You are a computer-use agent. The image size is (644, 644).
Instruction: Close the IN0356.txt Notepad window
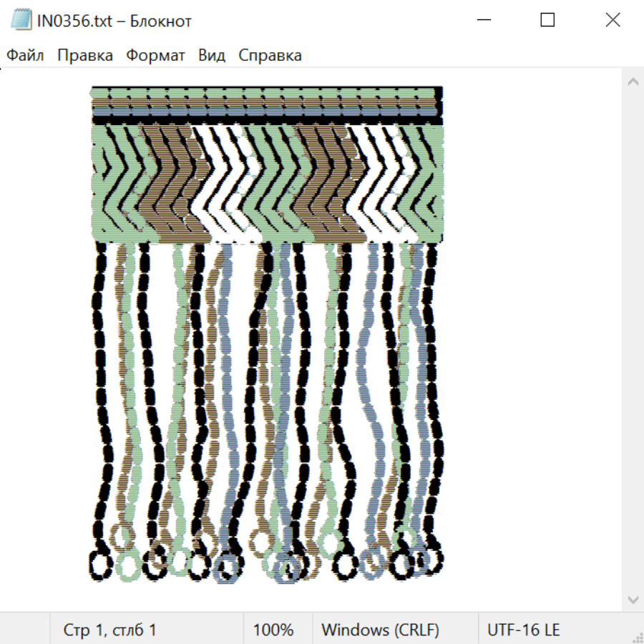[613, 20]
